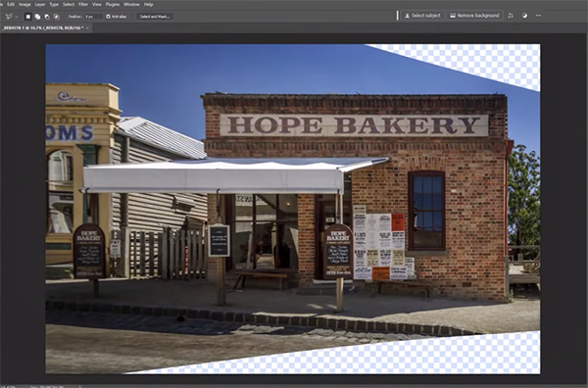Choose Add to selection mode icon

[37, 17]
